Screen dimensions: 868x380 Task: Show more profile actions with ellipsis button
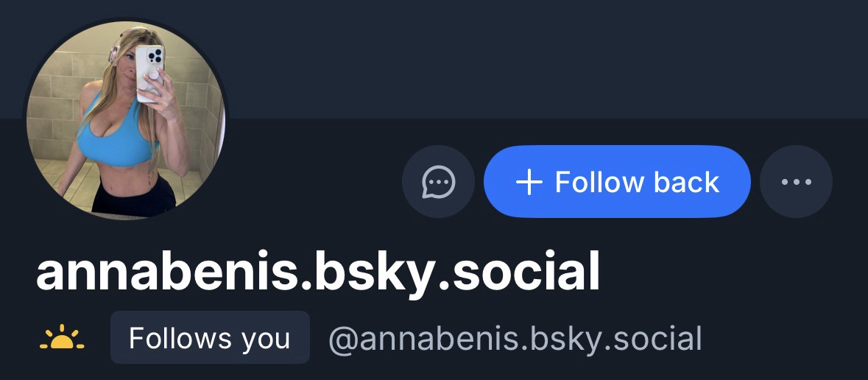point(796,181)
